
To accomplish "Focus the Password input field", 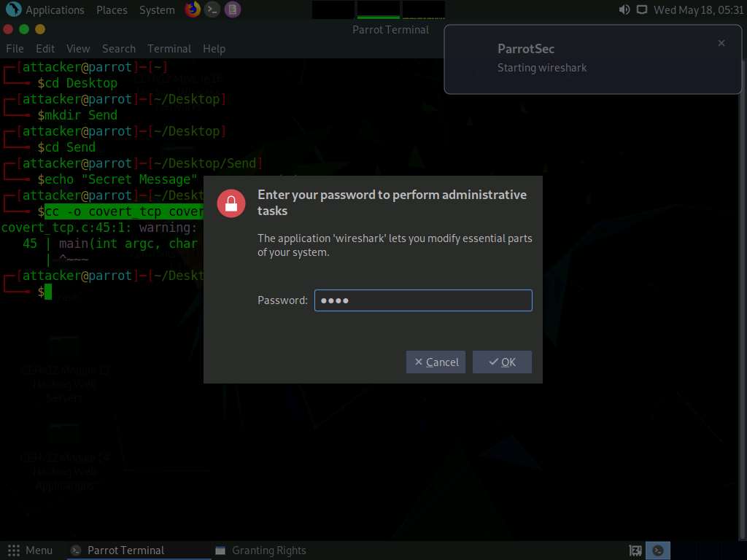I will (423, 300).
